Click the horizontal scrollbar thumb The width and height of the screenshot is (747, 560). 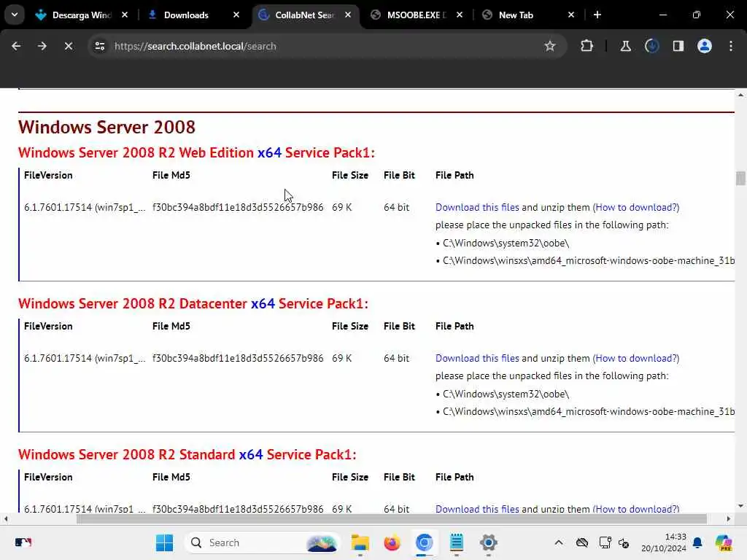click(392, 518)
